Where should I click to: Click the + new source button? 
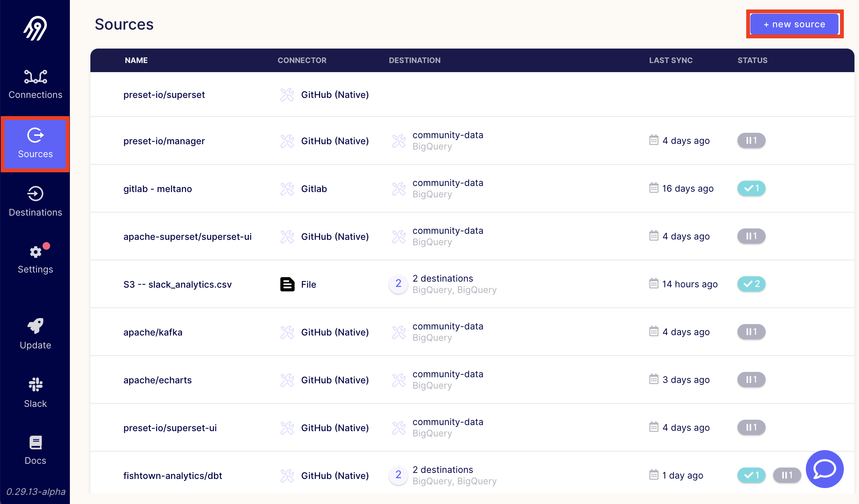pos(794,24)
